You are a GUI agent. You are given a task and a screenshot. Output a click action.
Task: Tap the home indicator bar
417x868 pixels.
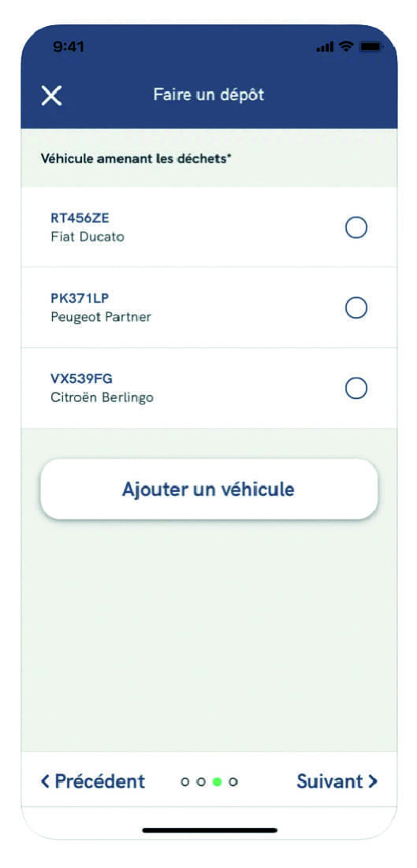tap(210, 830)
